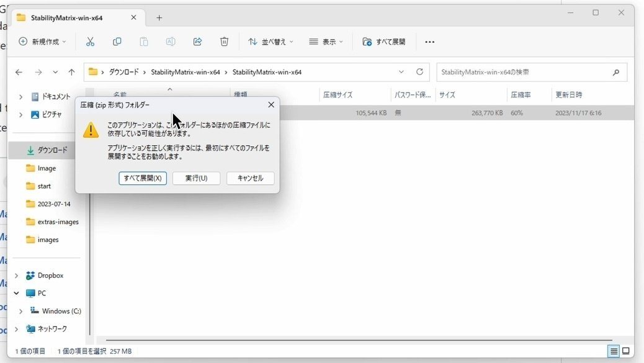Expand address bar history dropdown

[401, 72]
